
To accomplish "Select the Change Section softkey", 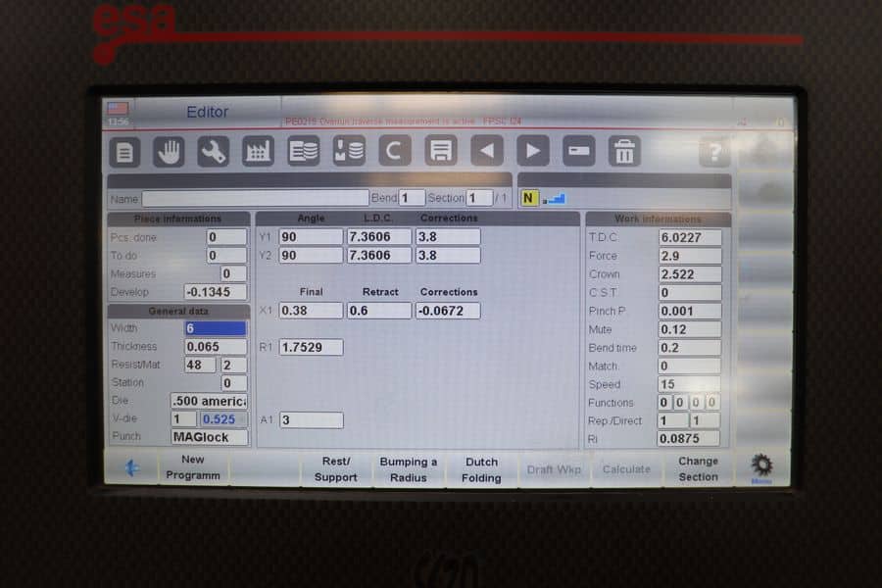I will [x=698, y=468].
